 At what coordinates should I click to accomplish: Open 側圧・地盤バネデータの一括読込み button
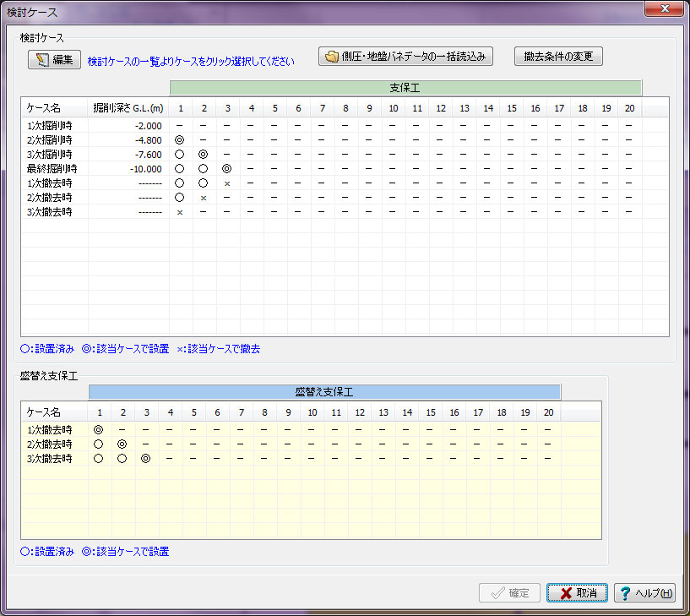(405, 57)
